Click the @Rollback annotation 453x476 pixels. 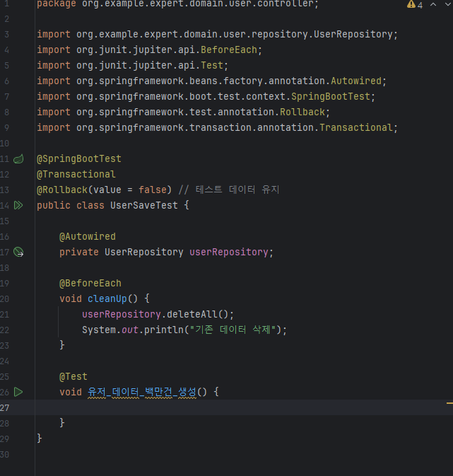click(x=62, y=190)
